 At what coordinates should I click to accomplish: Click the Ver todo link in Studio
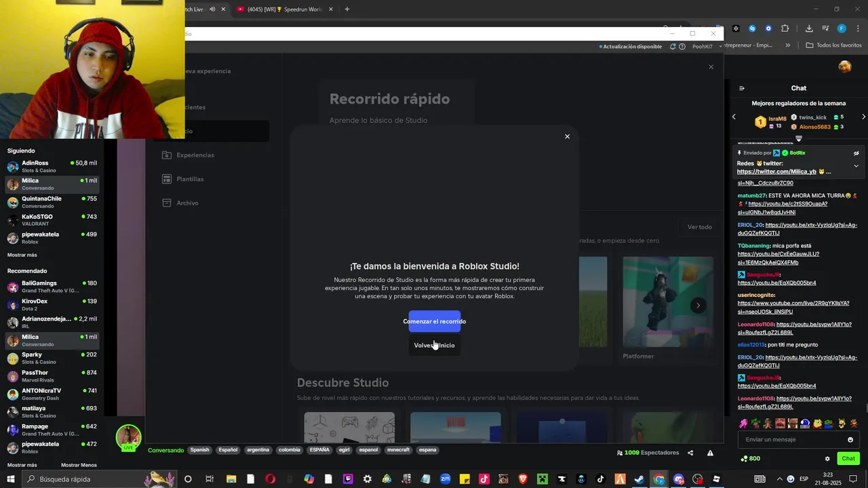(x=699, y=227)
